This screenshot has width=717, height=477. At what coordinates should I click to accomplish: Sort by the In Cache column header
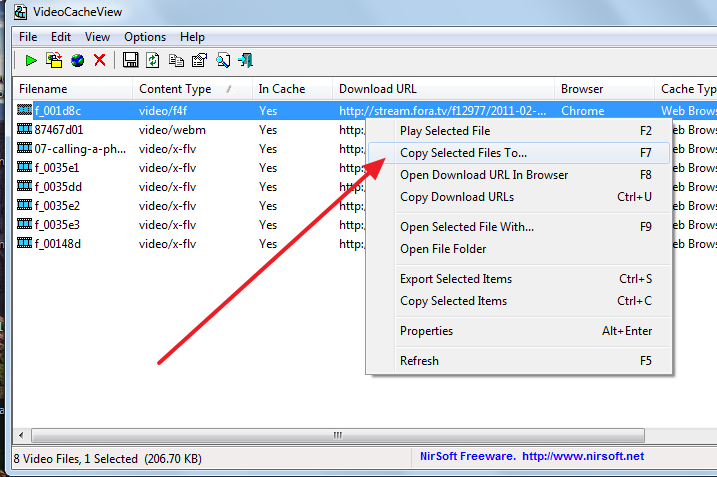[292, 89]
